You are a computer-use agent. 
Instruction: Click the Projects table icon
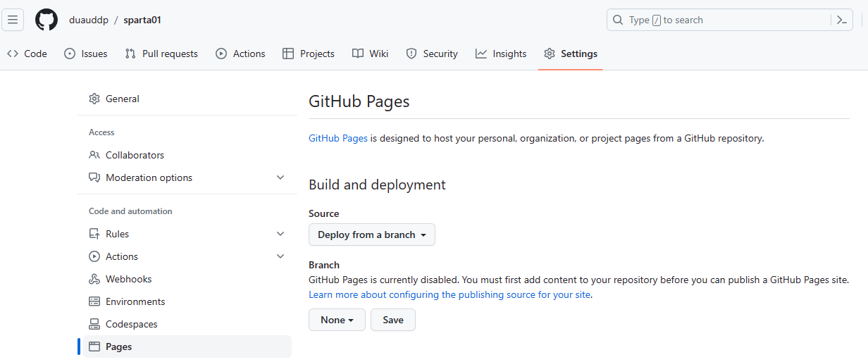[x=288, y=54]
